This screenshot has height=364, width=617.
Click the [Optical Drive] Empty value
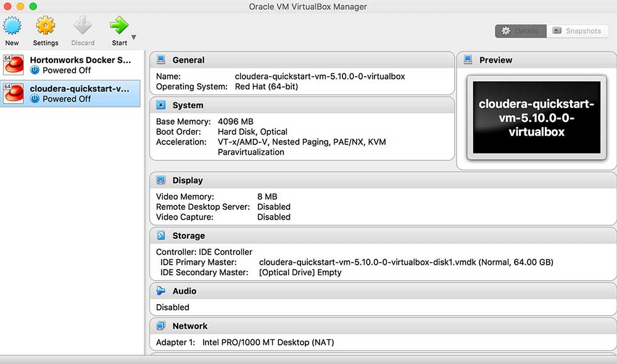300,273
